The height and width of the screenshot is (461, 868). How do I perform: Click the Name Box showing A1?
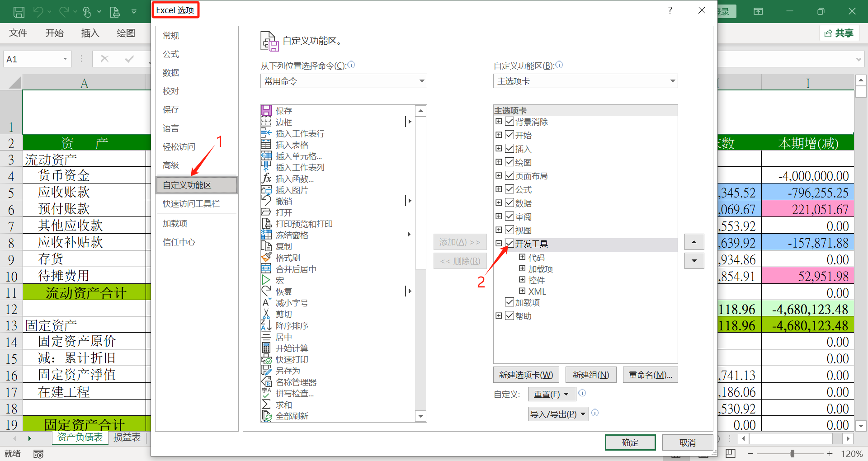click(37, 59)
